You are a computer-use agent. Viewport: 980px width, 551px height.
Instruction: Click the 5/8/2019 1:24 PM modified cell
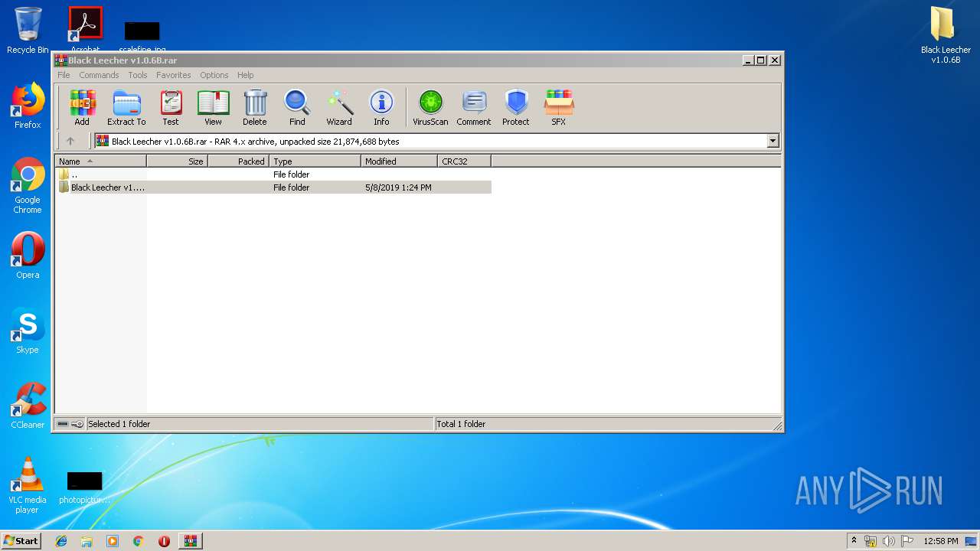[398, 187]
